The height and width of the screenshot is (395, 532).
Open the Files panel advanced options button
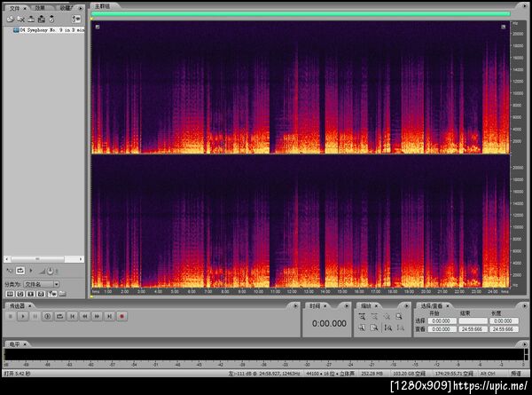[76, 20]
